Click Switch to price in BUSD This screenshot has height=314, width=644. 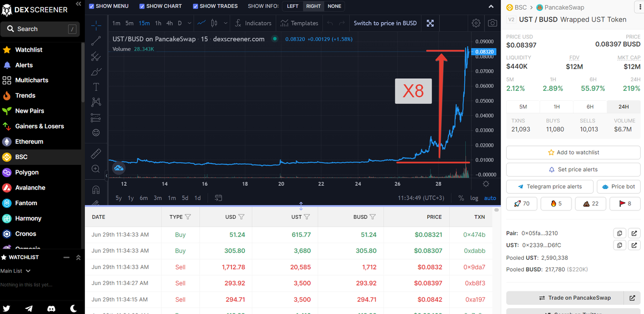coord(385,23)
